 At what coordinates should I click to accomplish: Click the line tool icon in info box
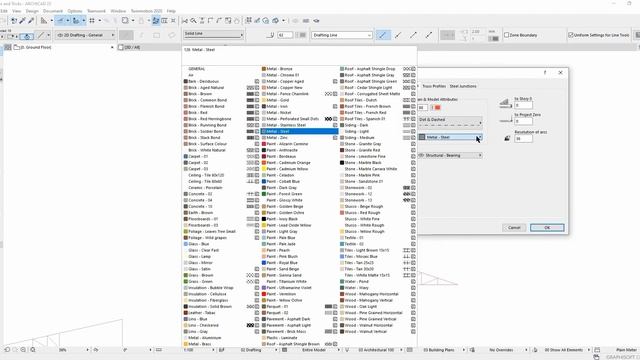point(40,36)
